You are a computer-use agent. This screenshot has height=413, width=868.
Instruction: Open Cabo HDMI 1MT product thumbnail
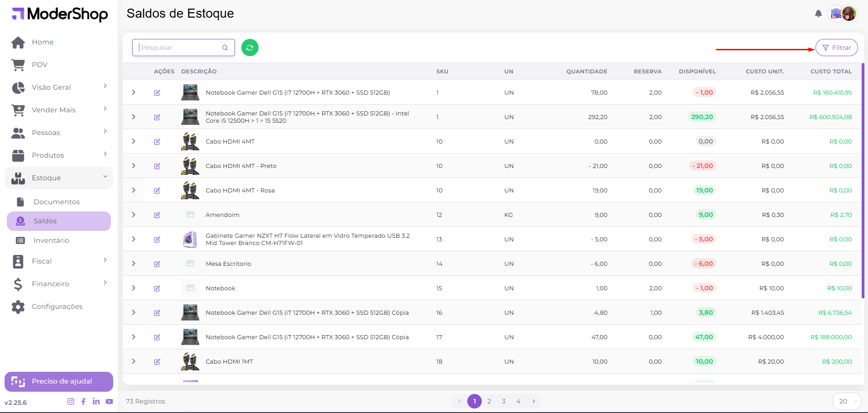click(x=190, y=361)
